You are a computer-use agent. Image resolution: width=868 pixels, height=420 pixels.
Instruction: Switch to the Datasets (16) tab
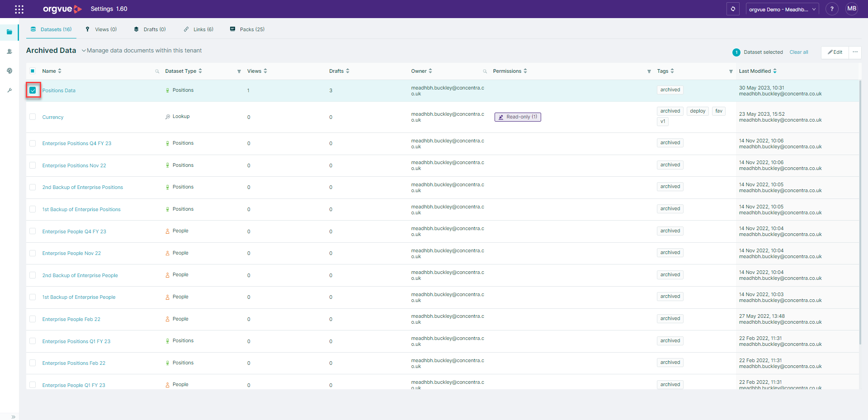click(x=51, y=29)
